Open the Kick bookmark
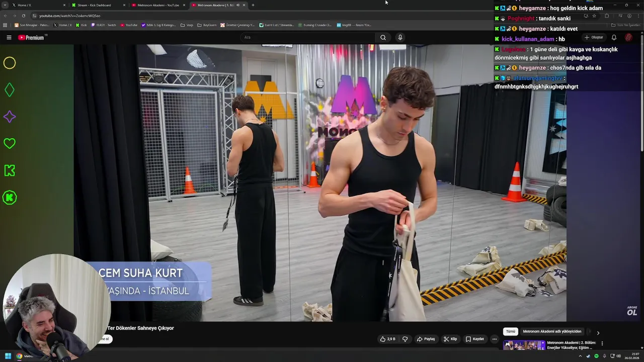This screenshot has height=362, width=644. pyautogui.click(x=81, y=25)
